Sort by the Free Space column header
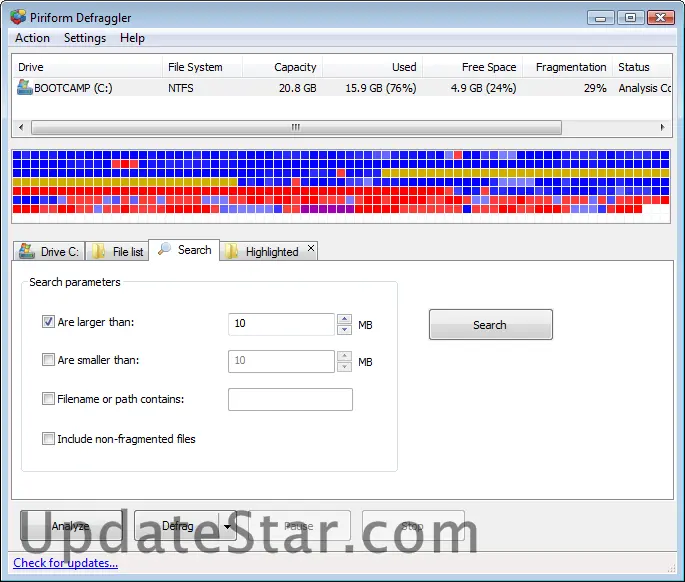The image size is (685, 582). pyautogui.click(x=473, y=67)
